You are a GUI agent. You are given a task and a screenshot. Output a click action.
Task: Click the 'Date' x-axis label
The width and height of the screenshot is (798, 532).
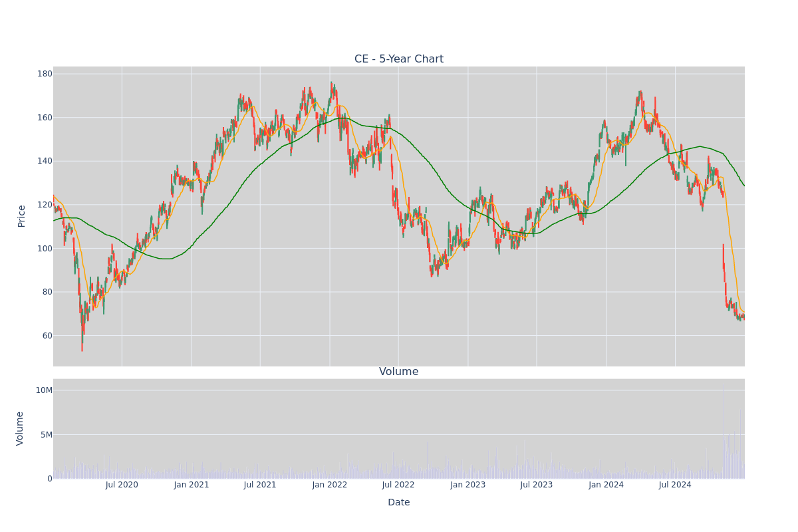point(399,503)
